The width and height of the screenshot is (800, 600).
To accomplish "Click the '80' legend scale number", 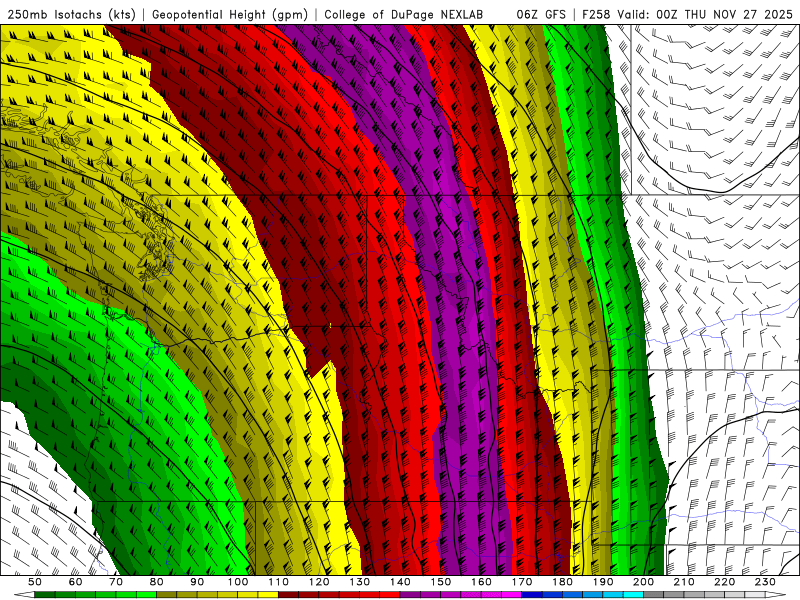I will pyautogui.click(x=156, y=582).
